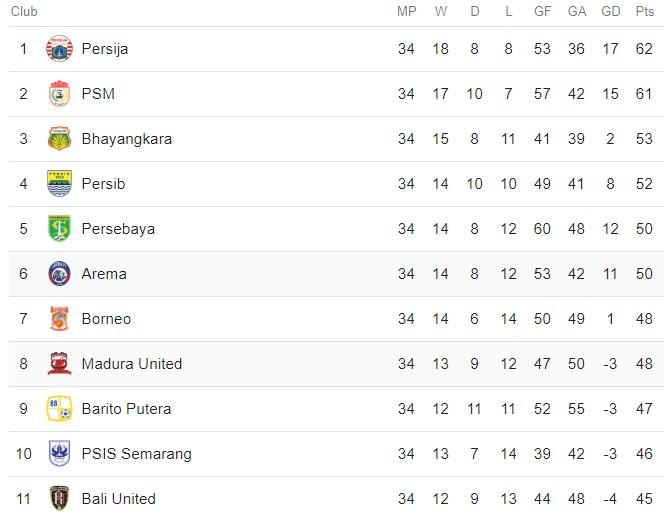Image resolution: width=664 pixels, height=521 pixels.
Task: Click the Persija club logo
Action: pyautogui.click(x=60, y=48)
